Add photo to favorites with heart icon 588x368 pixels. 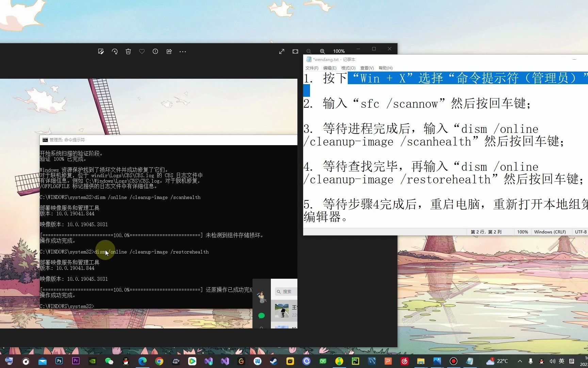[142, 51]
